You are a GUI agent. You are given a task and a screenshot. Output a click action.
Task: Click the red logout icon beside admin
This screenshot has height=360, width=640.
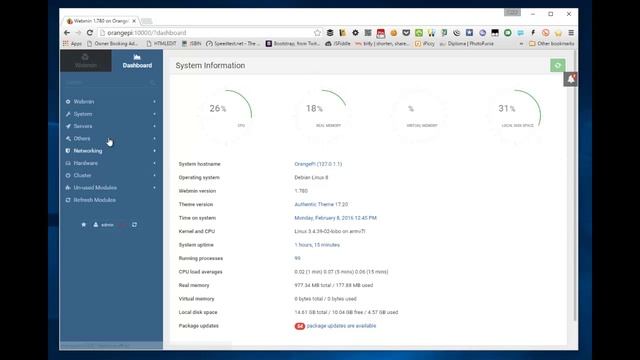[122, 225]
